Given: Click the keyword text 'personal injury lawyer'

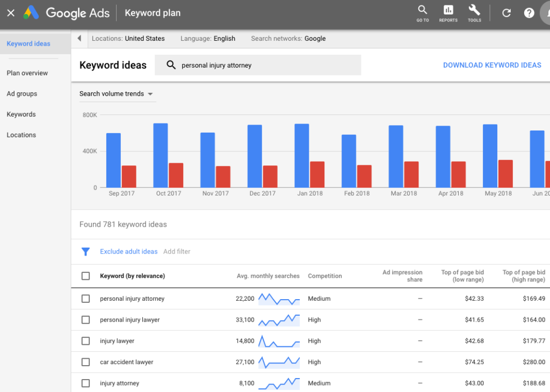Looking at the screenshot, I should (130, 320).
